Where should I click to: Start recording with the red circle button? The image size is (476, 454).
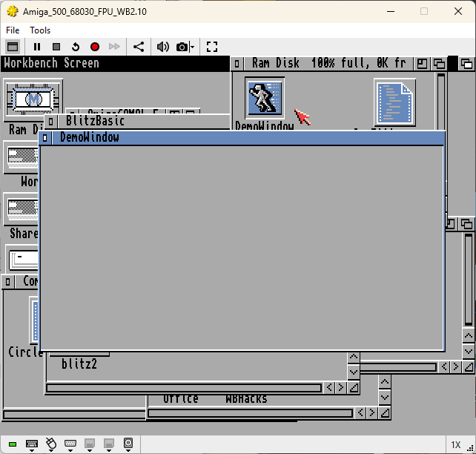pos(95,47)
